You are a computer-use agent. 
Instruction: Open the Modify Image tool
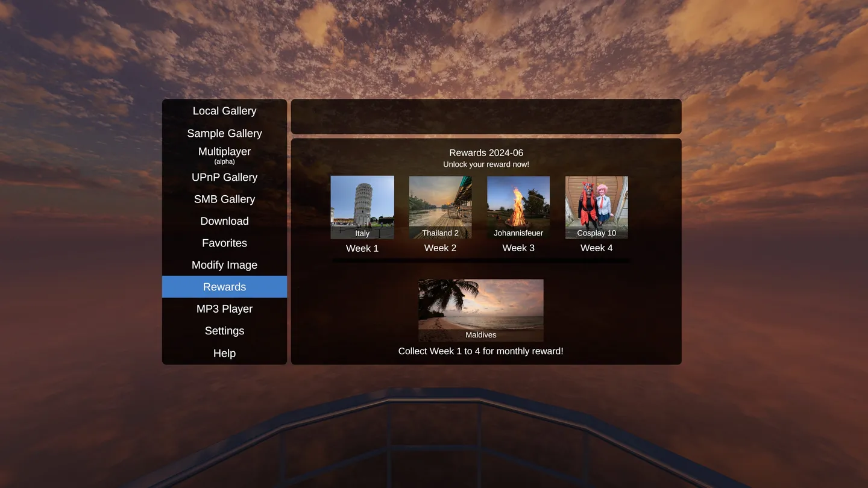[x=224, y=265]
